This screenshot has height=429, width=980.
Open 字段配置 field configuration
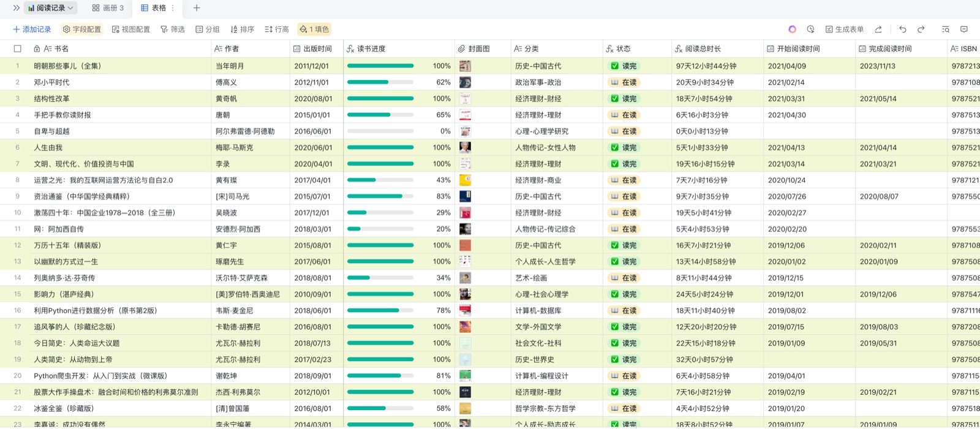(x=82, y=29)
